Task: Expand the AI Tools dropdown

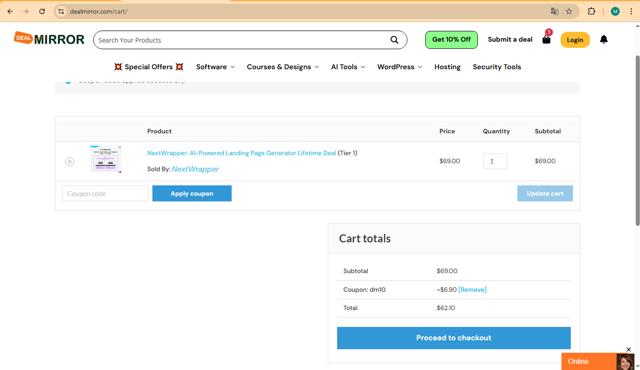Action: click(348, 67)
